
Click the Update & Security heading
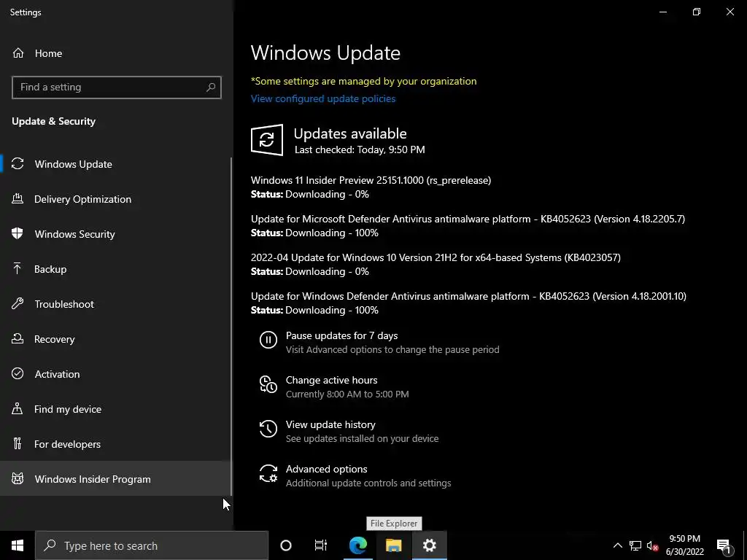54,122
